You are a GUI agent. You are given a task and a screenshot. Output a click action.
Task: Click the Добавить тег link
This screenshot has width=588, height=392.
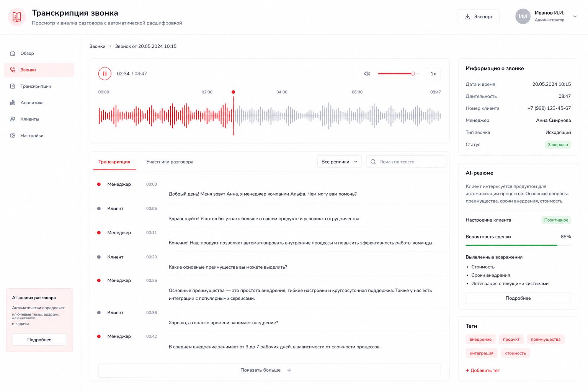(x=482, y=370)
